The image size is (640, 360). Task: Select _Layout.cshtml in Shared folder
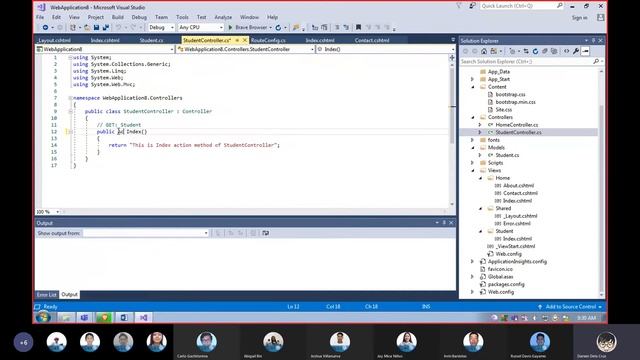point(520,216)
